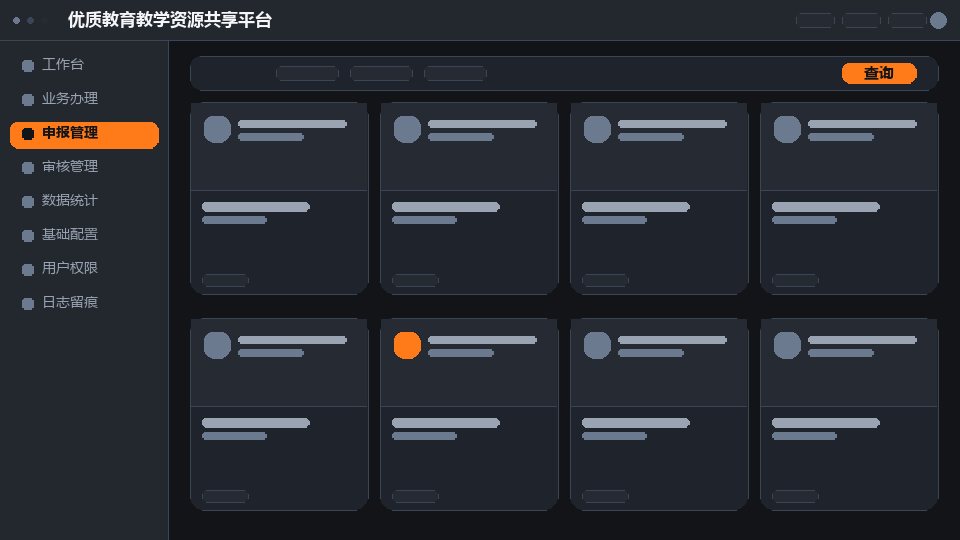Expand the third filter dropdown in the search bar
This screenshot has height=540, width=960.
(455, 73)
